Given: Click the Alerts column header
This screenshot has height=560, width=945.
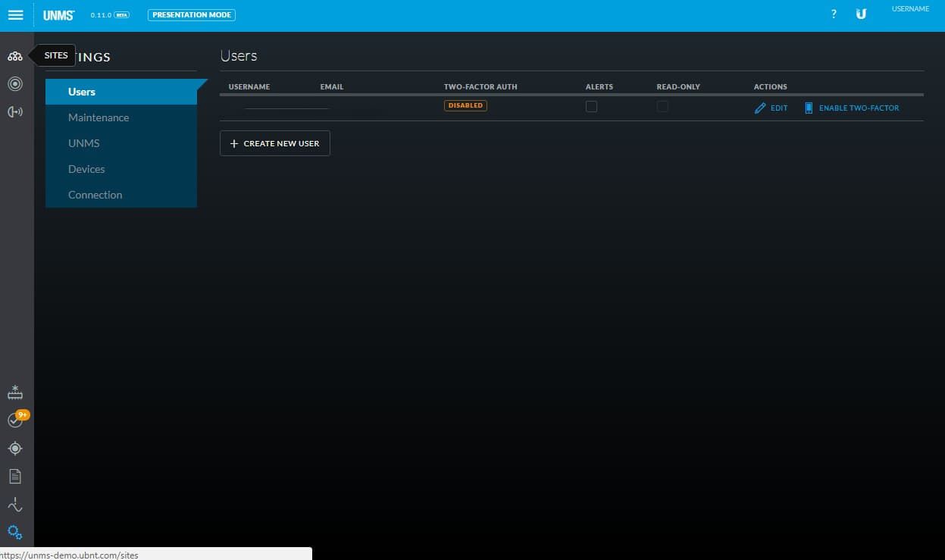Looking at the screenshot, I should [x=599, y=87].
